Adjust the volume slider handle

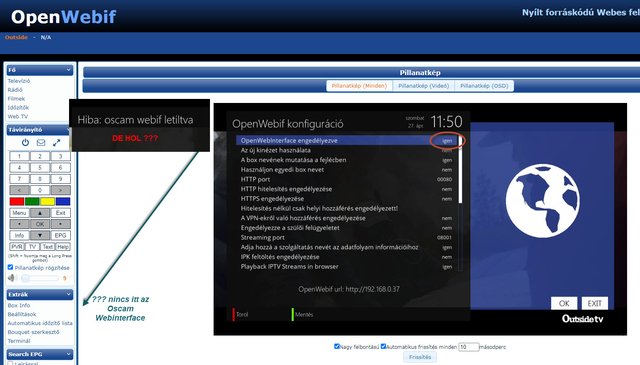click(26, 278)
